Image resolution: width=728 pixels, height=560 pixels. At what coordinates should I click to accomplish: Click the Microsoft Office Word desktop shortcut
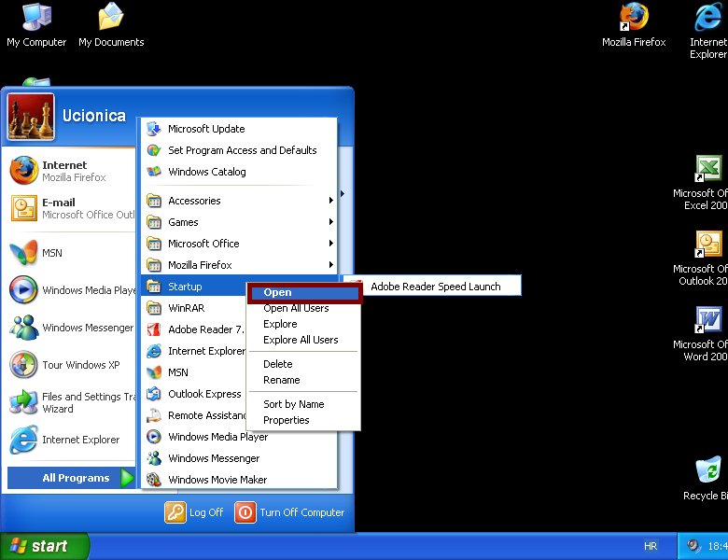pos(701,334)
